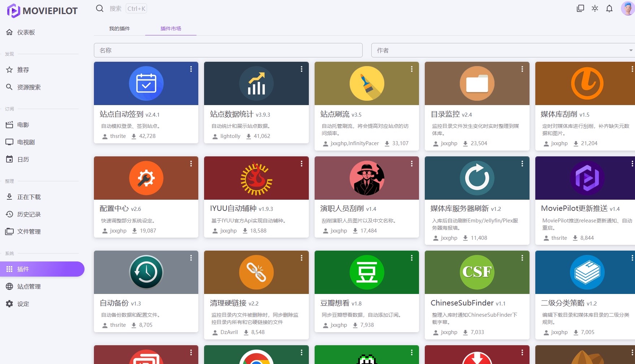Click the 豆瓣想看 plugin icon

pyautogui.click(x=367, y=272)
